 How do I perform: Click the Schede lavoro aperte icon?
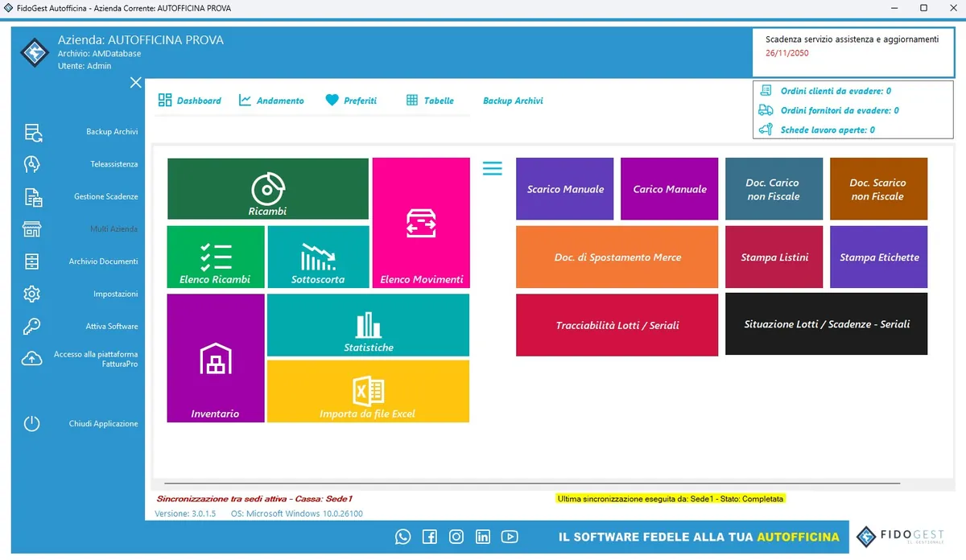pyautogui.click(x=766, y=130)
